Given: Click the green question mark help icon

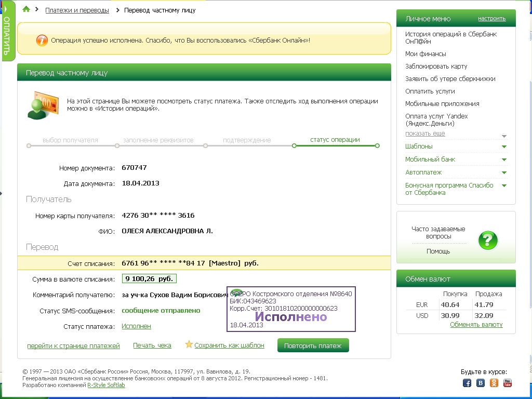Looking at the screenshot, I should [488, 240].
